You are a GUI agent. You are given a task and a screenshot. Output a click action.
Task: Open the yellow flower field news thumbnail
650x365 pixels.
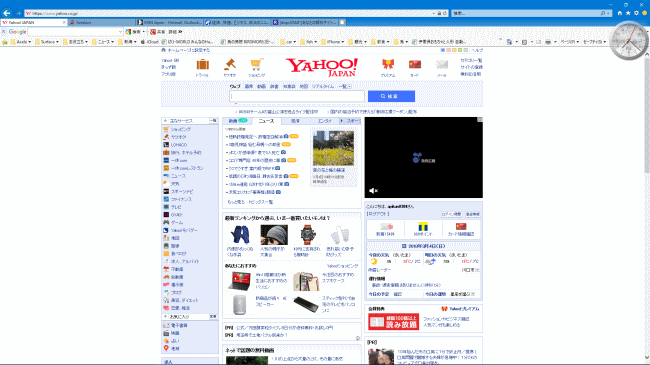click(333, 148)
